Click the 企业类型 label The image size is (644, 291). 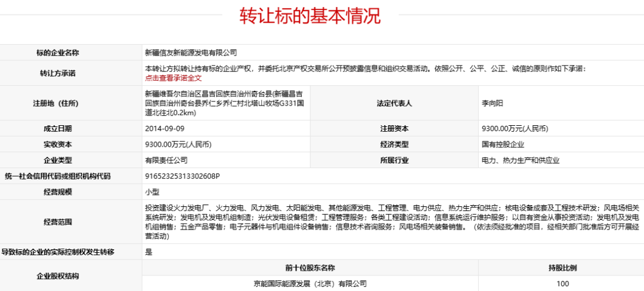[x=57, y=160]
